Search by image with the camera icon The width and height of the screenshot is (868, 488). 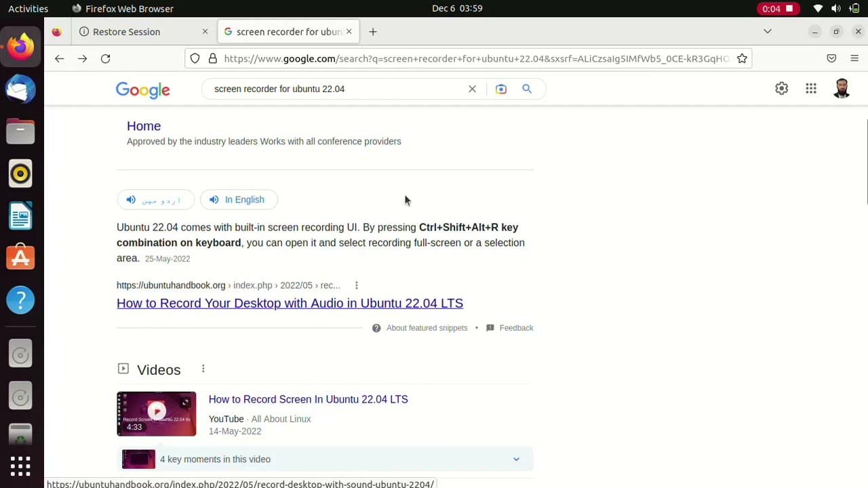[x=501, y=89]
